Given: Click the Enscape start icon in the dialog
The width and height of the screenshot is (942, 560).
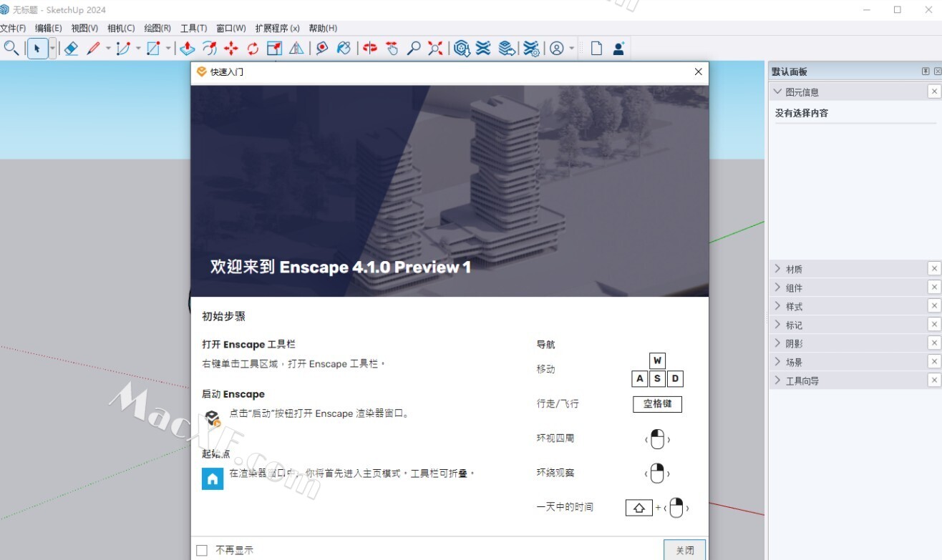Looking at the screenshot, I should 212,418.
